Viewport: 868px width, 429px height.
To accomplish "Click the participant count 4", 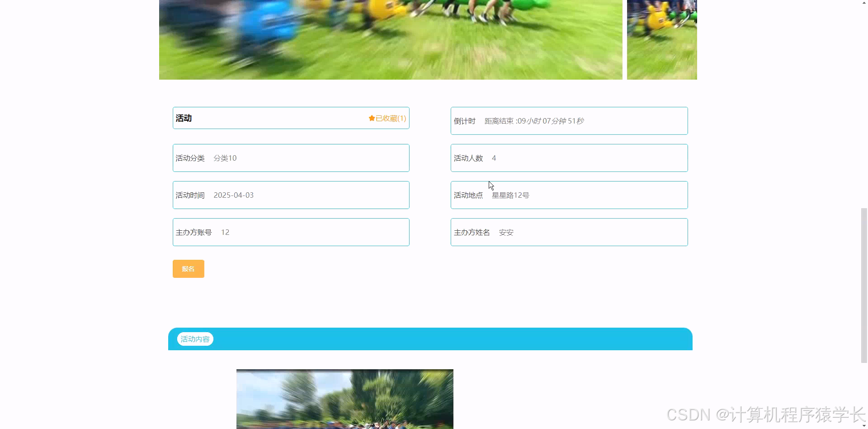I will tap(494, 158).
